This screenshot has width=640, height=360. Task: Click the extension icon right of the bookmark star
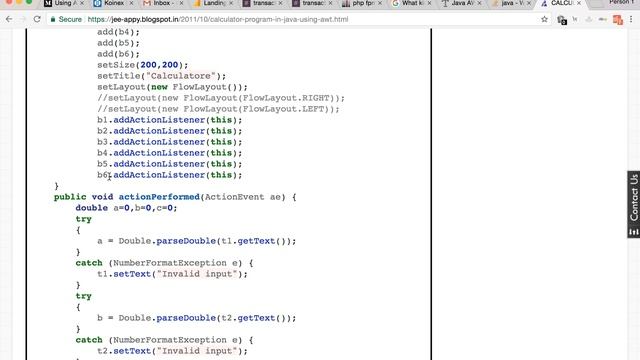pyautogui.click(x=562, y=20)
